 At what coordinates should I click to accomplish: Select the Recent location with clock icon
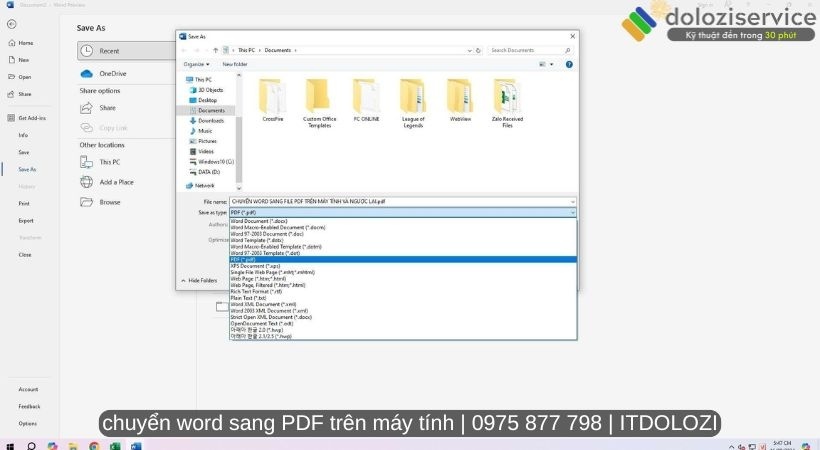[127, 51]
